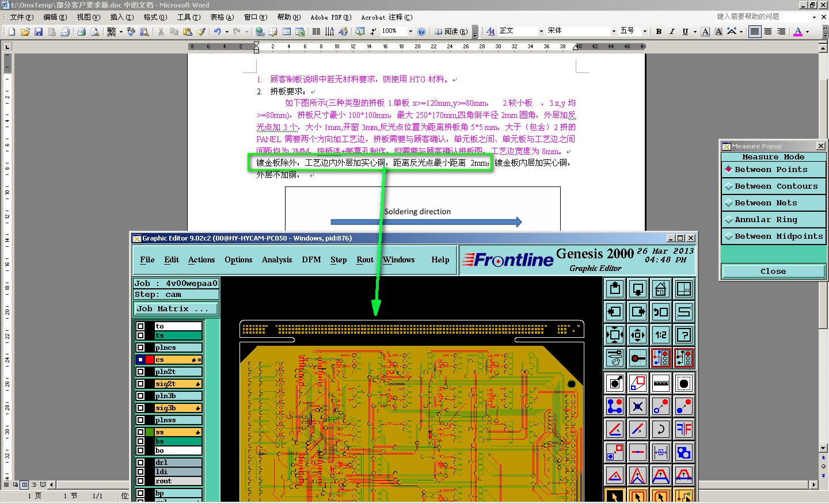Click the pan left icon in Genesis
829x504 pixels.
(615, 312)
